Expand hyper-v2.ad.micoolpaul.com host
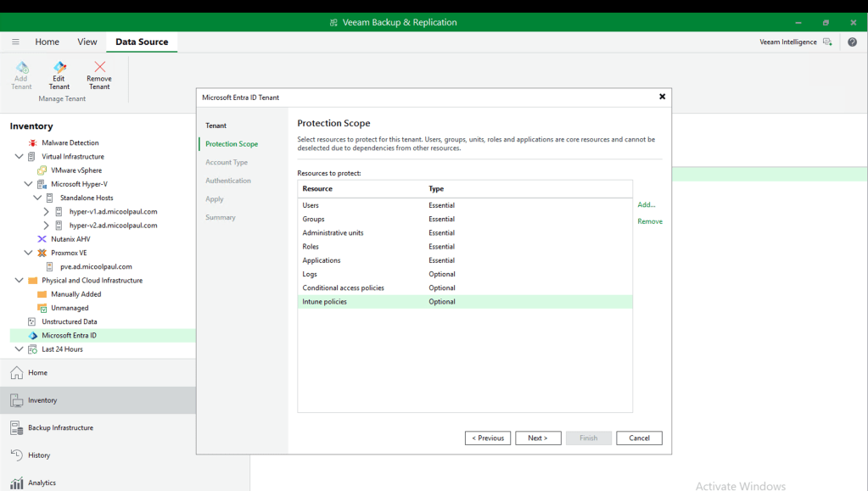The image size is (868, 491). pos(46,226)
